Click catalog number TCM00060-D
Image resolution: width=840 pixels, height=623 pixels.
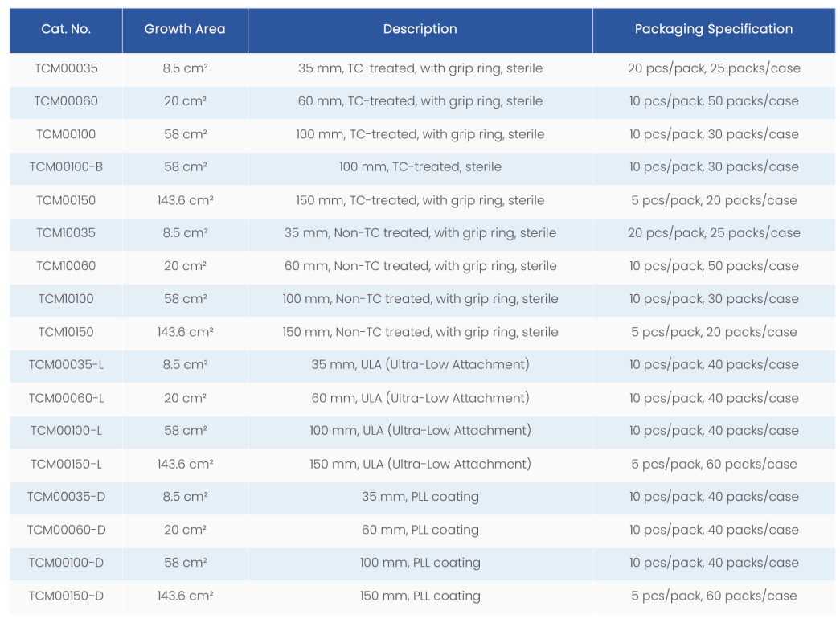pos(66,530)
